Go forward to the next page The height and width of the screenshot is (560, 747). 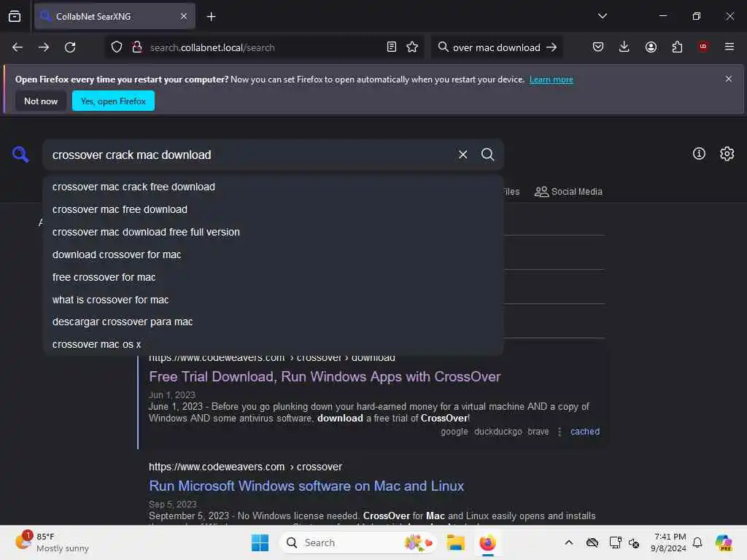tap(43, 47)
